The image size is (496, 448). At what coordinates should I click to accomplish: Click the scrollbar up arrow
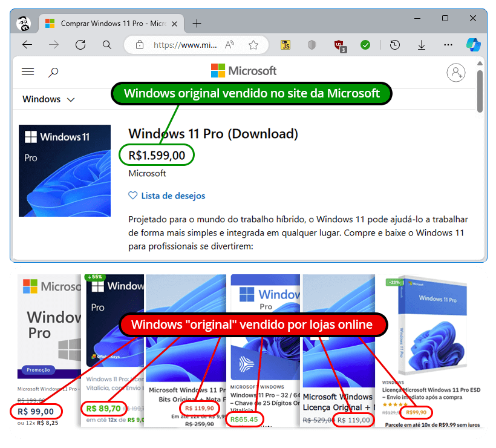[x=480, y=64]
